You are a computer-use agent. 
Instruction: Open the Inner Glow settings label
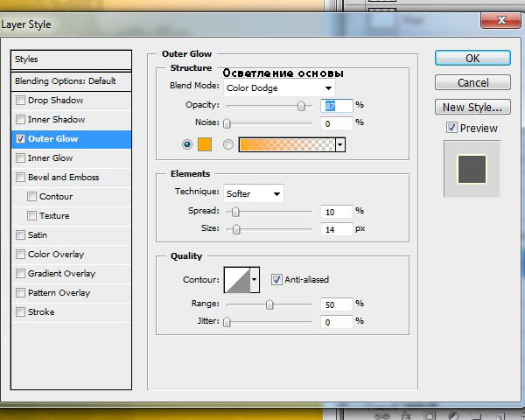click(50, 157)
